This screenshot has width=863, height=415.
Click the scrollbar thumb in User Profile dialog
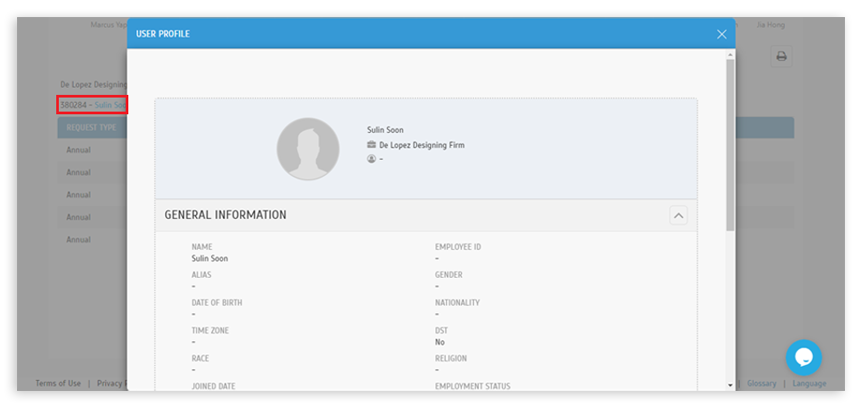click(x=730, y=145)
